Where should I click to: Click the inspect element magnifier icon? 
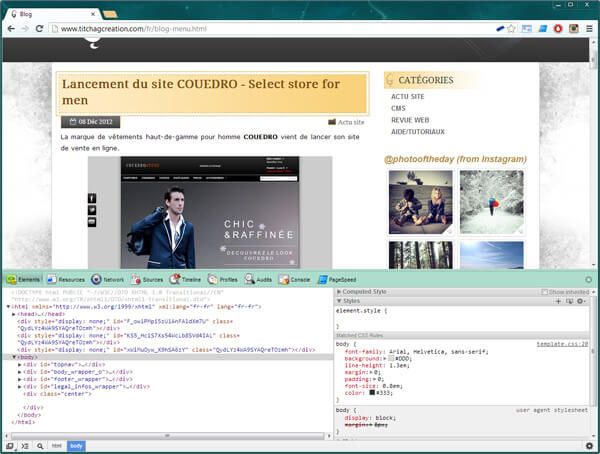coord(40,446)
